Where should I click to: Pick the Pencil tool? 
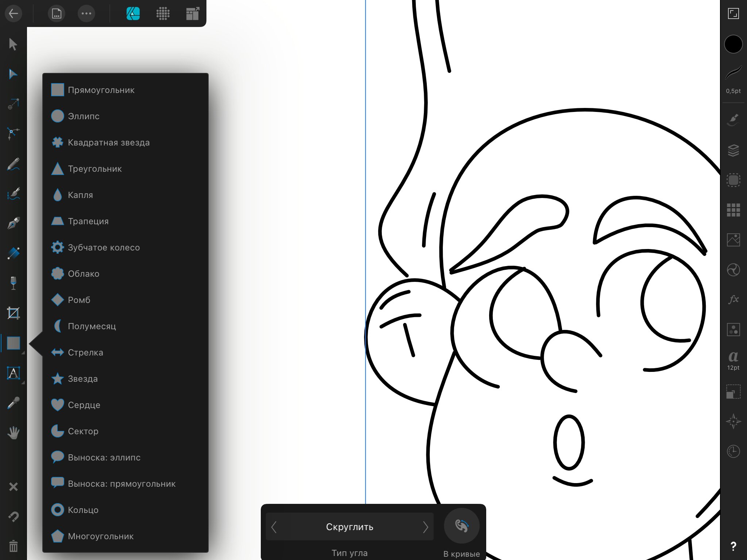pyautogui.click(x=13, y=164)
